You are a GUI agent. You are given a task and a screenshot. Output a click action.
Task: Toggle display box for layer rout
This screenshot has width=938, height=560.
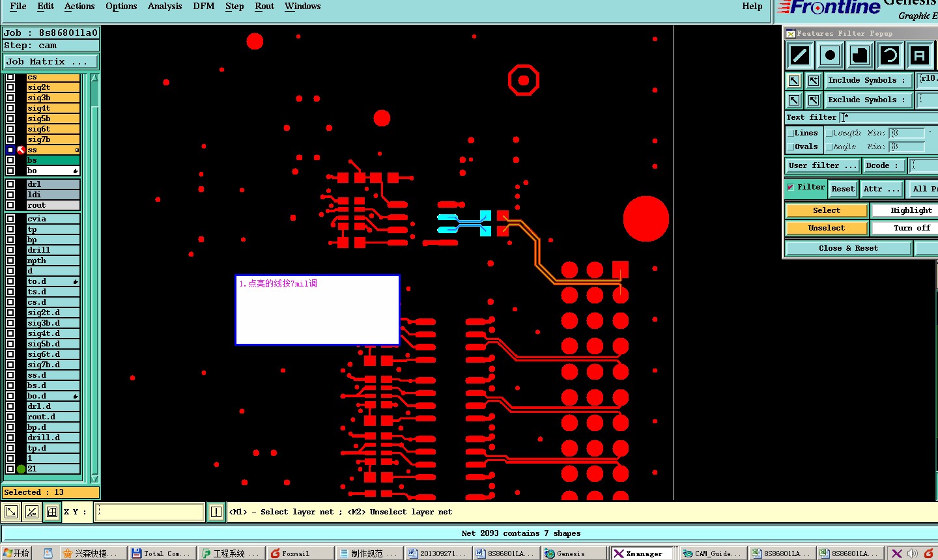10,205
